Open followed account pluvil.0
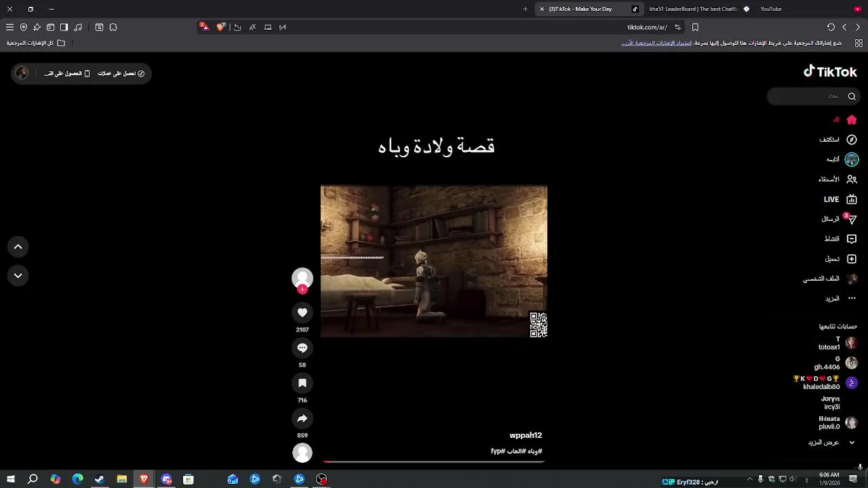The height and width of the screenshot is (488, 868). [x=838, y=423]
